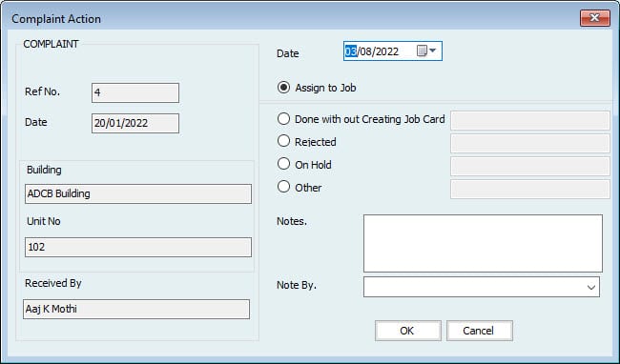Click the reason field beside Rejected
The height and width of the screenshot is (364, 620).
(529, 143)
